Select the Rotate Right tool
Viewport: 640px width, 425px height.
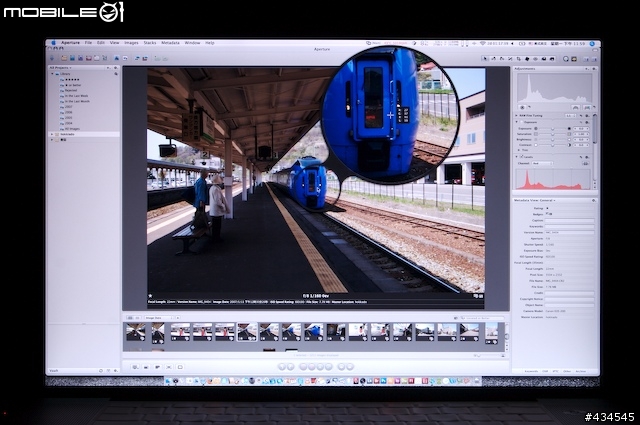tap(502, 59)
